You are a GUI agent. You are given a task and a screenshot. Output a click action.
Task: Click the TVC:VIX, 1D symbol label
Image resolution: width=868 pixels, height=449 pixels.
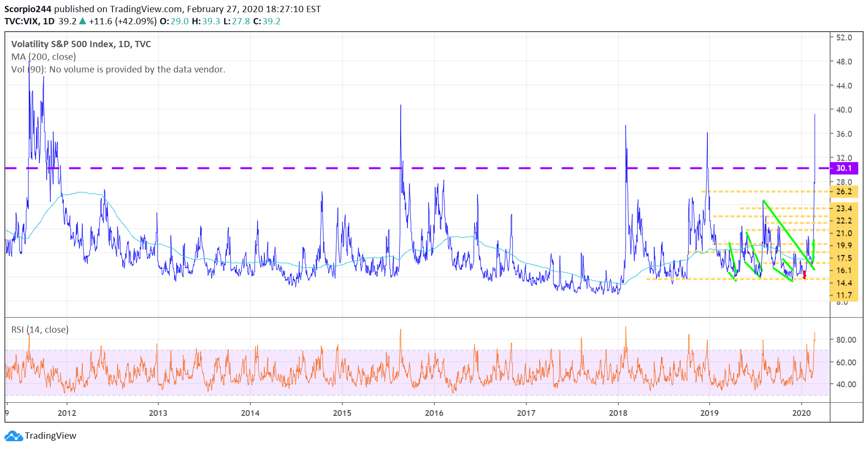[29, 21]
